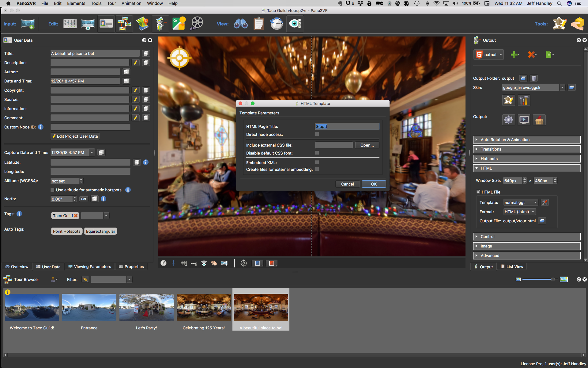Select the Hotspots panel icon in Output

pyautogui.click(x=477, y=158)
